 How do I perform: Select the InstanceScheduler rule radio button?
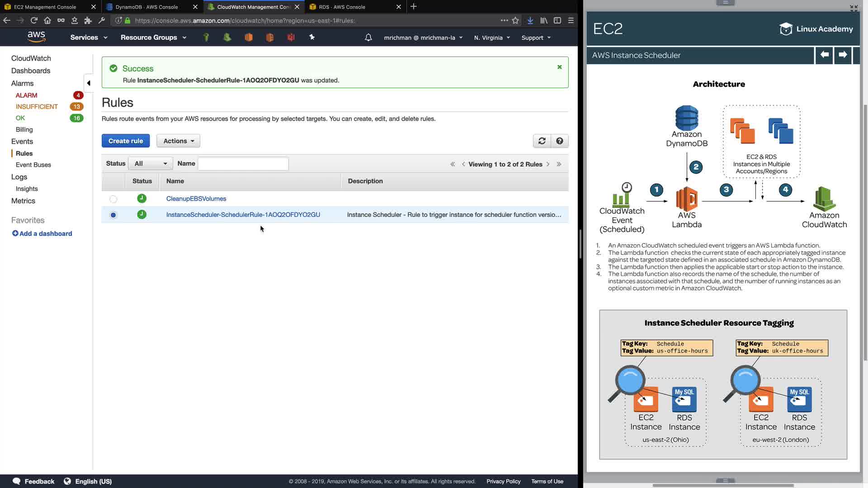[x=113, y=215]
